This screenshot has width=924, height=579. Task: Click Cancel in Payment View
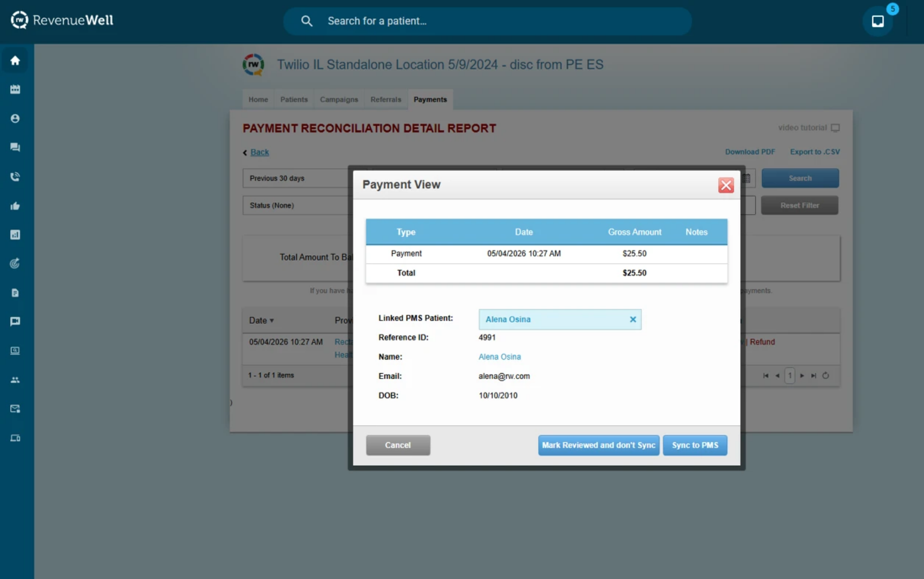click(398, 446)
